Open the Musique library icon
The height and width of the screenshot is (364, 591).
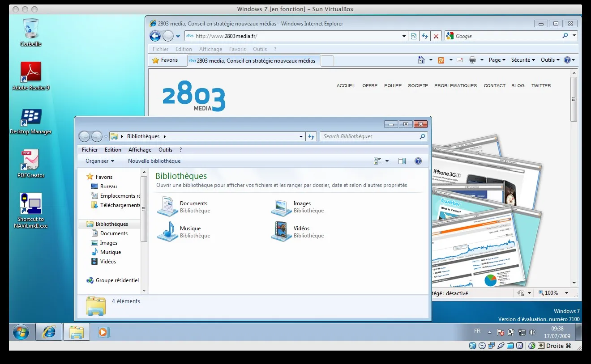pyautogui.click(x=167, y=232)
